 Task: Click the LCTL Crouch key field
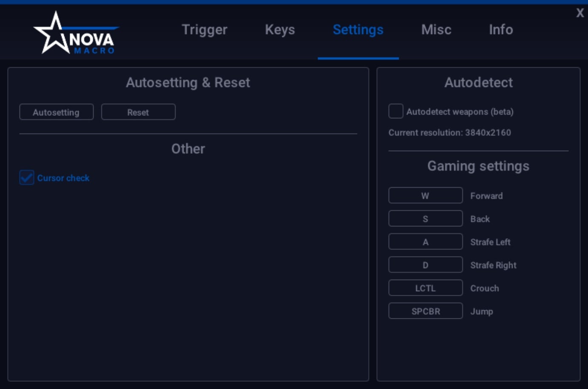[425, 288]
